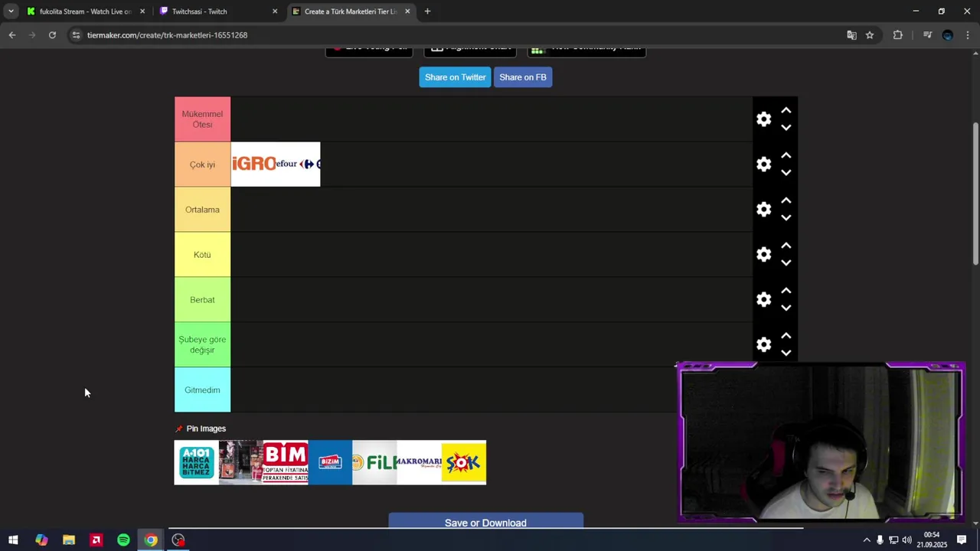The image size is (980, 551).
Task: Select the storefront photo image in pool
Action: tap(241, 462)
